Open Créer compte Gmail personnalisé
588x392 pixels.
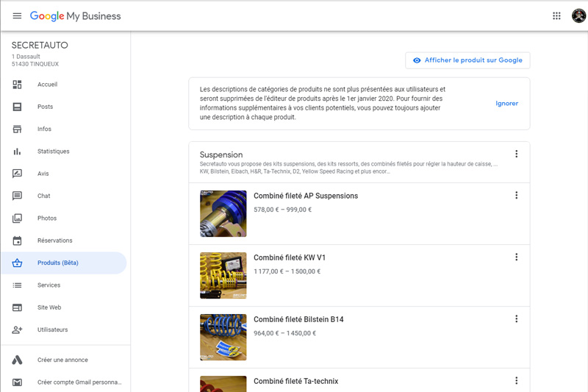tap(79, 382)
